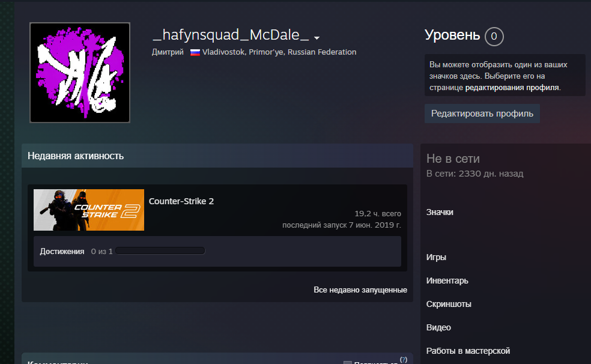Open the Инвентарь page
Viewport: 591px width, 364px height.
pyautogui.click(x=447, y=281)
